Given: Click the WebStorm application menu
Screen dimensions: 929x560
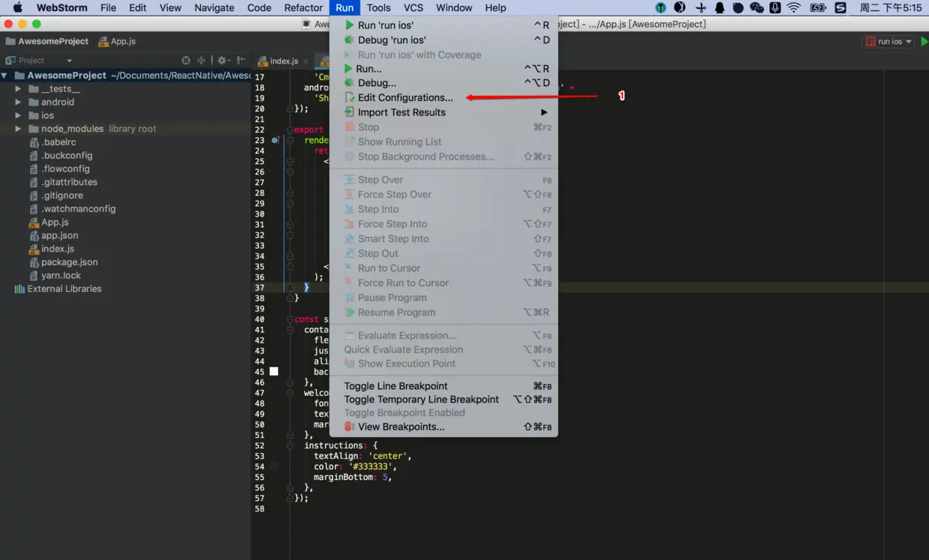Looking at the screenshot, I should coord(62,7).
